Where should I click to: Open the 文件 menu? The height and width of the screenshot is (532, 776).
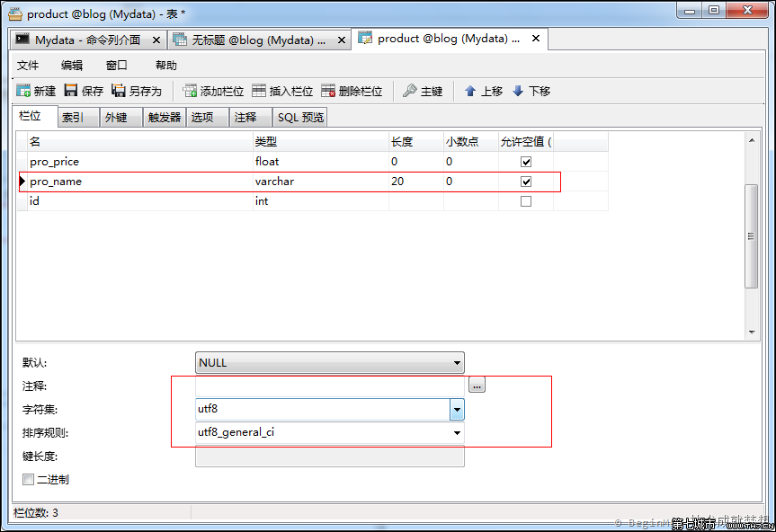[x=28, y=66]
